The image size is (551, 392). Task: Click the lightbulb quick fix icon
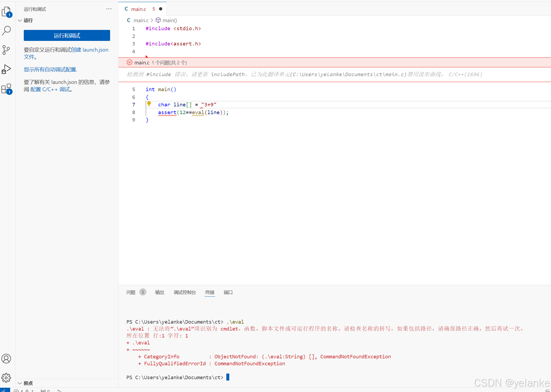point(149,104)
